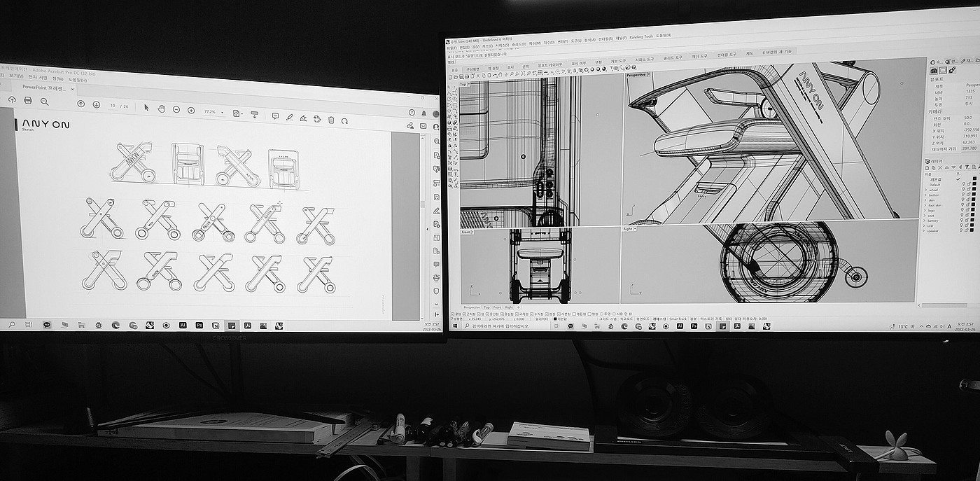The height and width of the screenshot is (481, 980).
Task: Click the page number field showing 10
Action: click(113, 106)
